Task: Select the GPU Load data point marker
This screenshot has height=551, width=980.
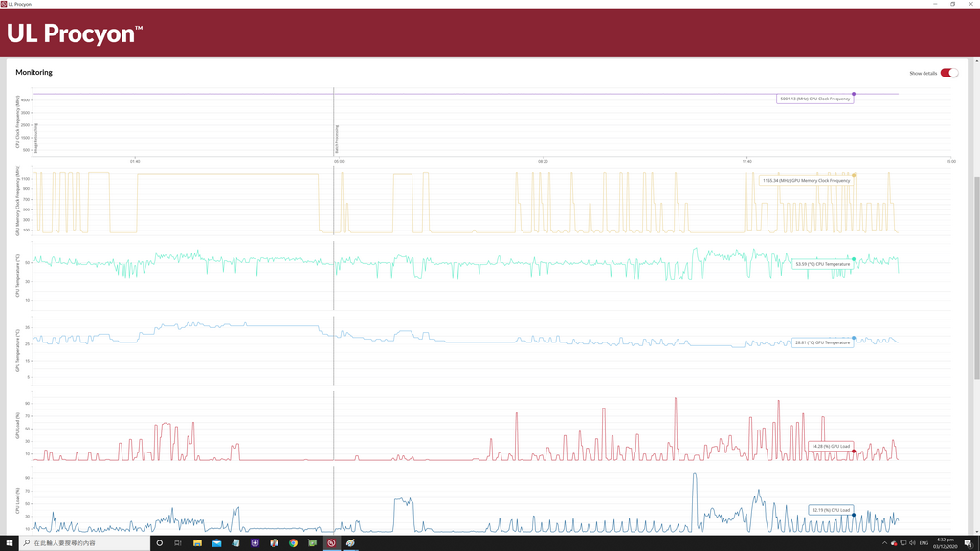Action: coord(854,452)
